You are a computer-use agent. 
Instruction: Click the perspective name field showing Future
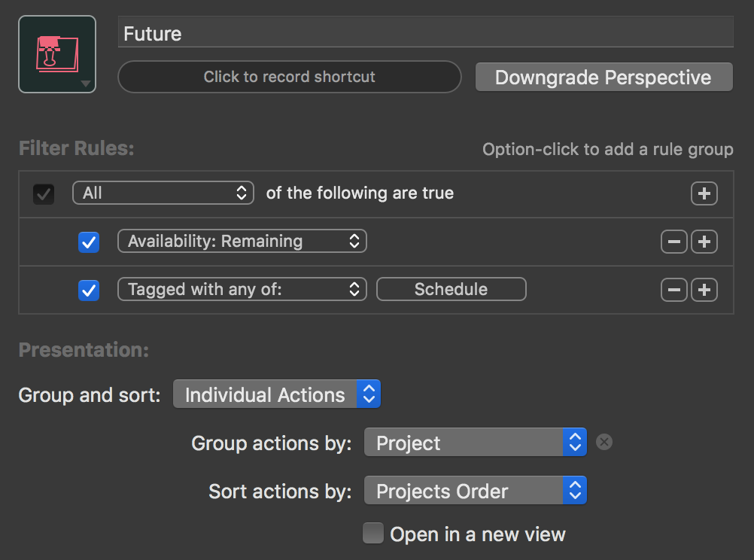tap(425, 34)
